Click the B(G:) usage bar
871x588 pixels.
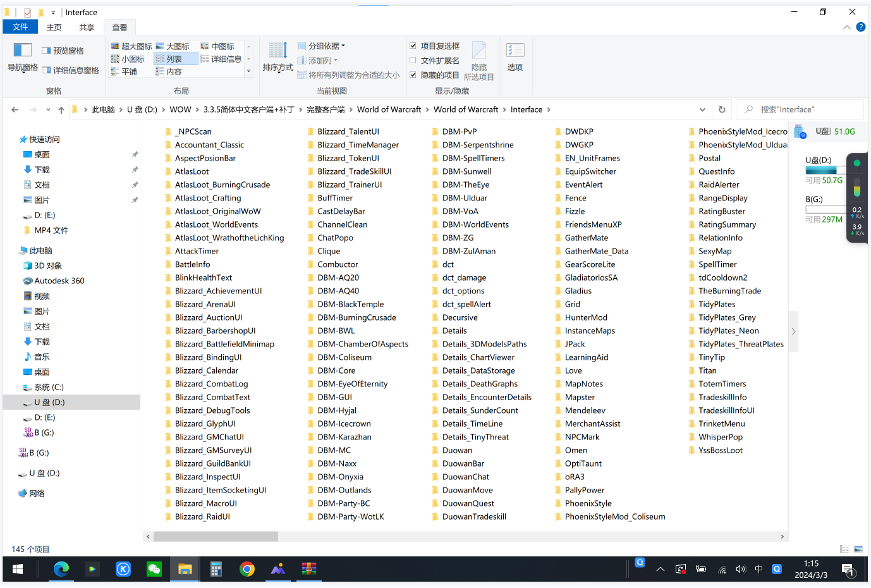point(825,209)
